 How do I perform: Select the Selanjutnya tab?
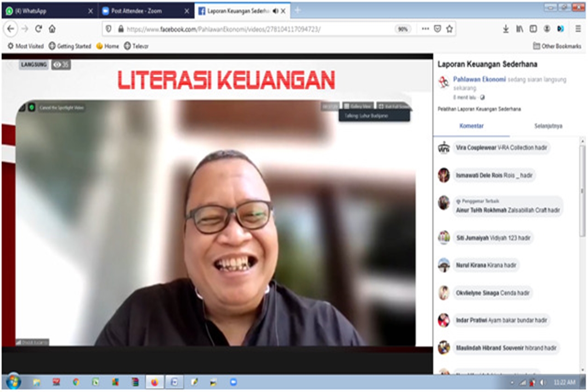pos(548,126)
